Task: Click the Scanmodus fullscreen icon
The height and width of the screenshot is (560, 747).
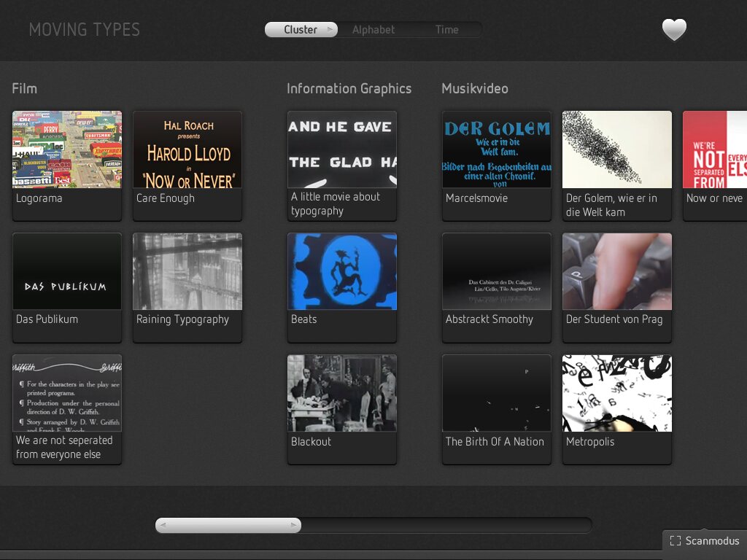Action: point(675,540)
